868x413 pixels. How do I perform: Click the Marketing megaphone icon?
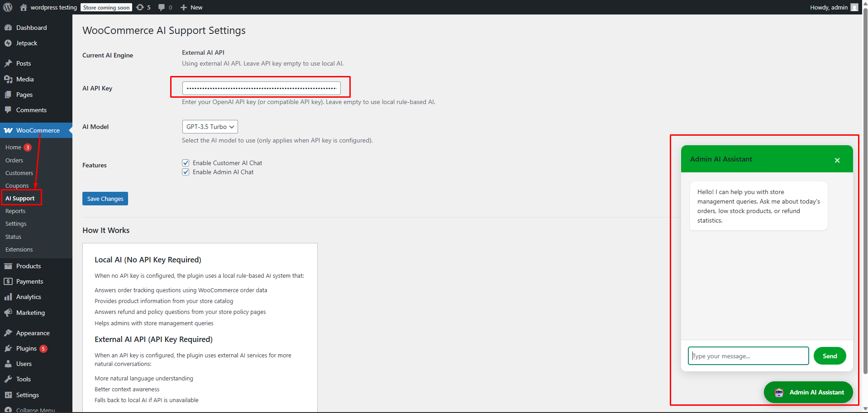(8, 313)
